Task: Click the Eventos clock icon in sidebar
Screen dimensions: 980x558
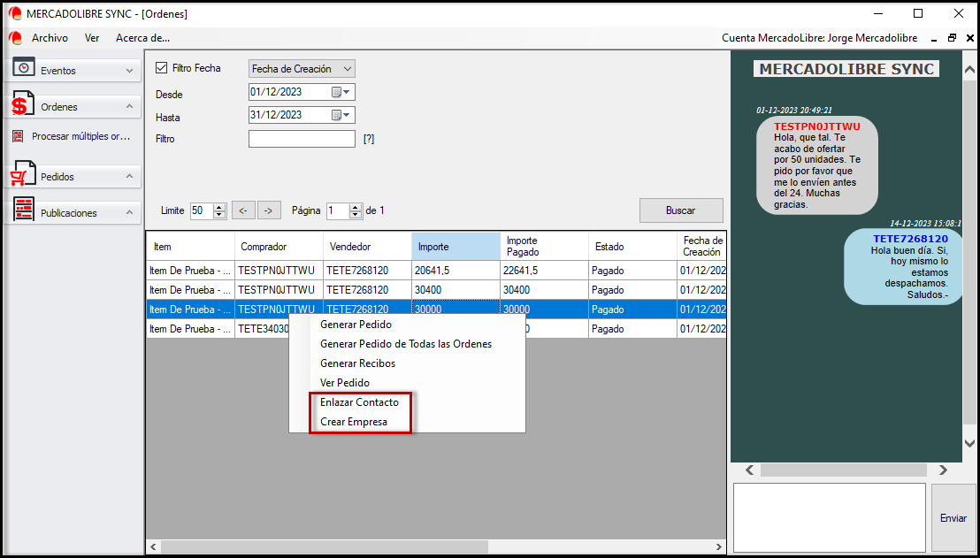Action: (x=24, y=67)
